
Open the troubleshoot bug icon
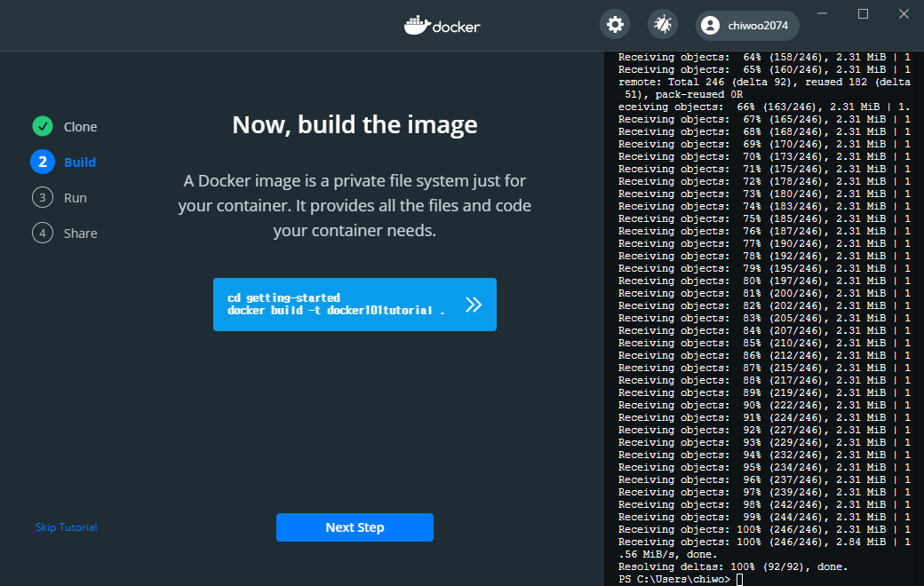(x=663, y=25)
